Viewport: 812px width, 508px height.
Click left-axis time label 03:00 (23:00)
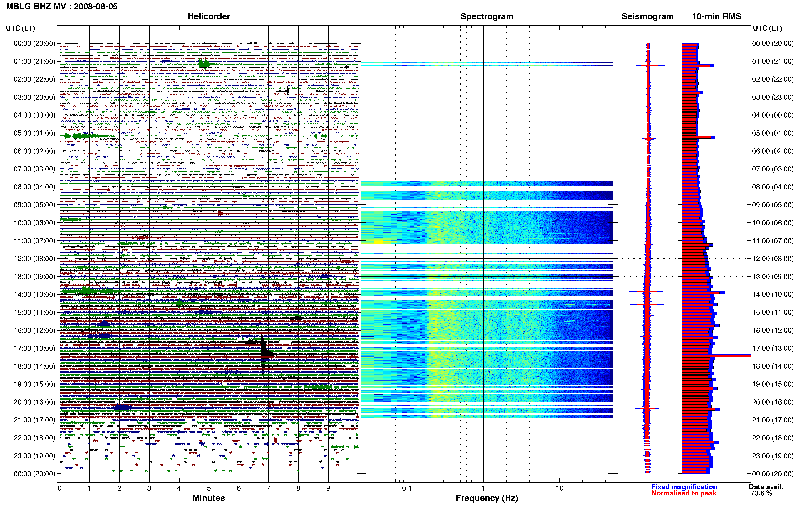pos(34,97)
